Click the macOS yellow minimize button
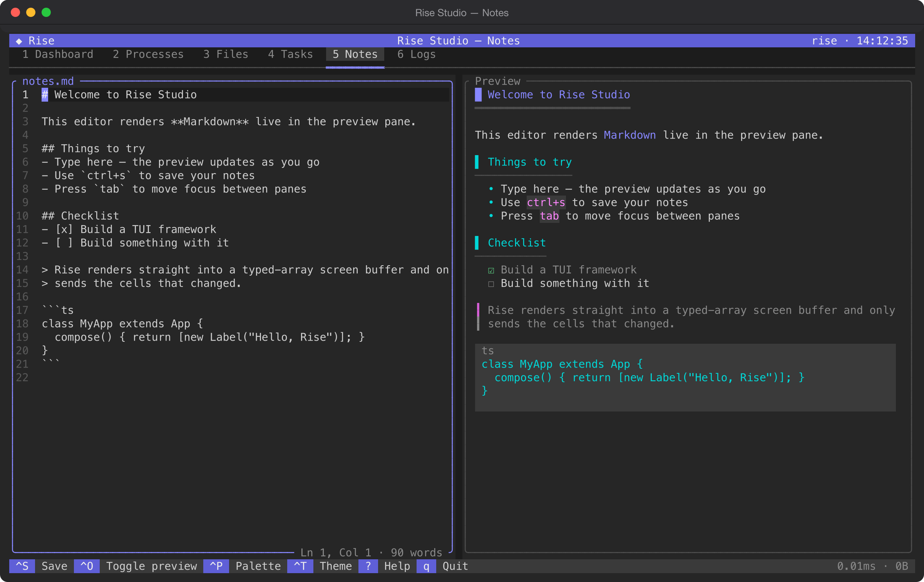This screenshot has width=924, height=582. coord(31,13)
